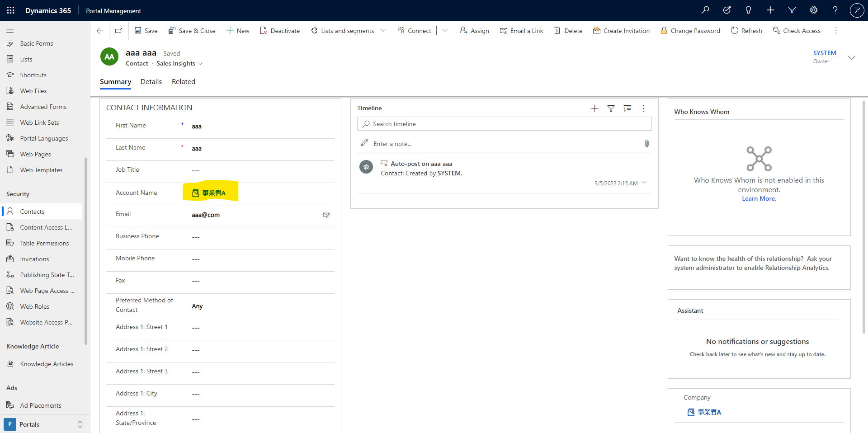Screen dimensions: 868x433
Task: Expand the auto-post timeline entry
Action: pos(644,183)
